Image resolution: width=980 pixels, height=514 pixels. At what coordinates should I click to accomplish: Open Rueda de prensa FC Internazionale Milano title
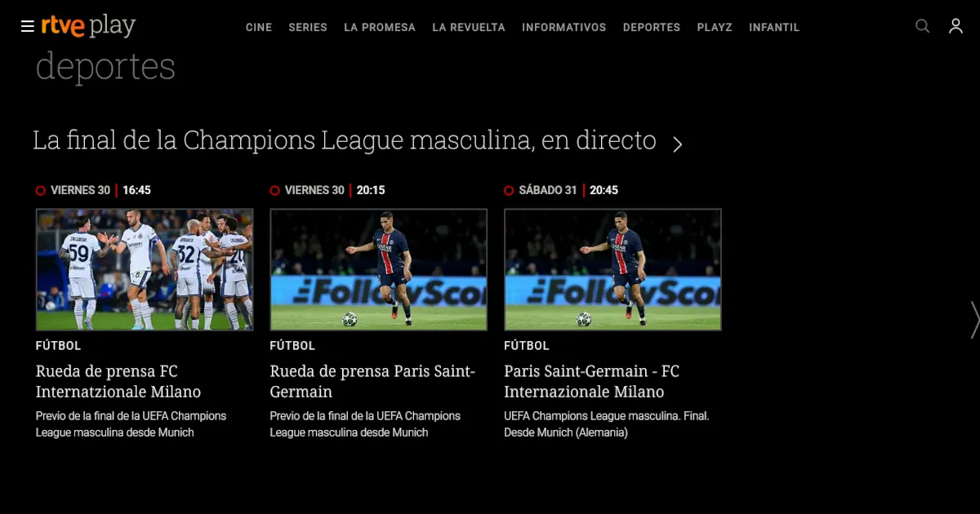pos(118,381)
